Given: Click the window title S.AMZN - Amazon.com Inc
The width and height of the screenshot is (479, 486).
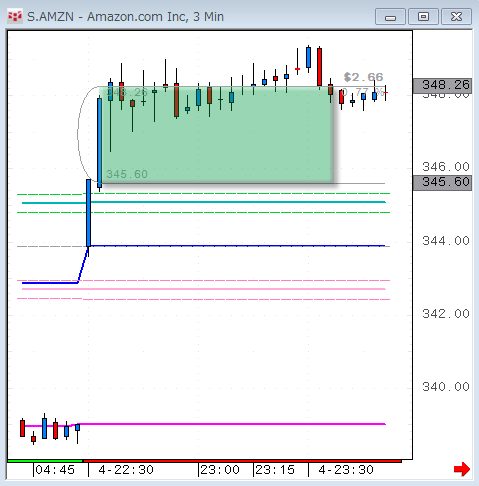Looking at the screenshot, I should (125, 17).
